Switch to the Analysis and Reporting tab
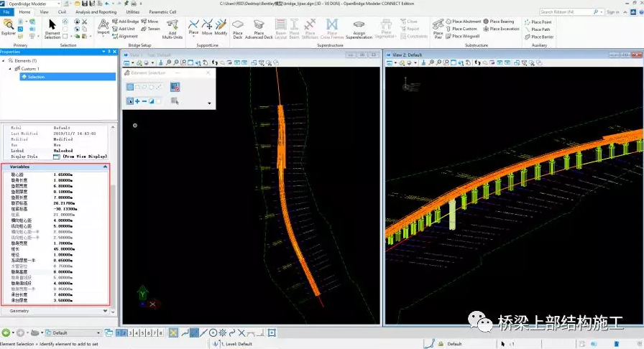The width and height of the screenshot is (644, 349). (x=96, y=12)
